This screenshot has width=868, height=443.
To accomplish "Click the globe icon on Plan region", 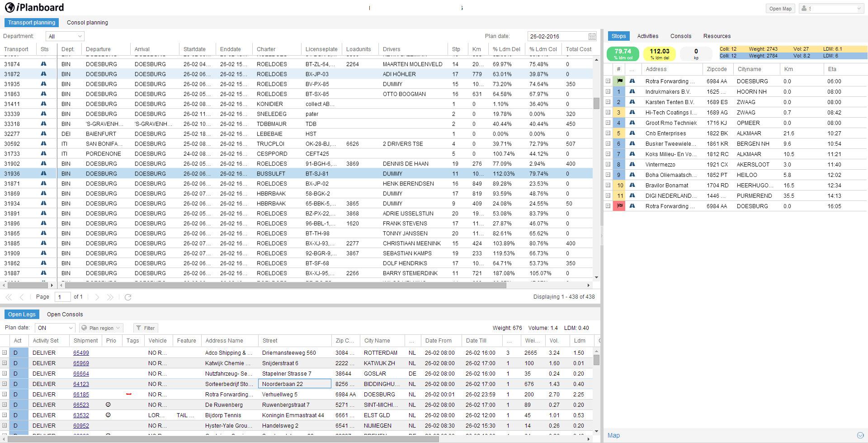I will tap(85, 328).
